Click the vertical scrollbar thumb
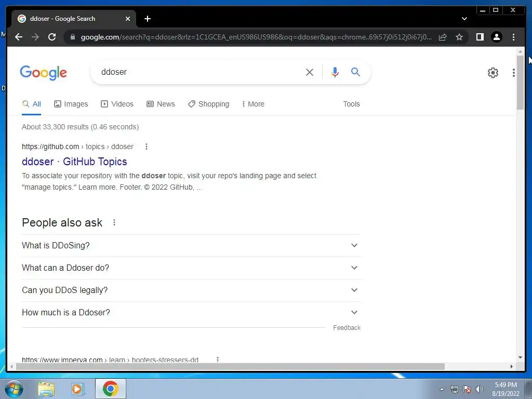Image resolution: width=532 pixels, height=399 pixels. (x=520, y=83)
